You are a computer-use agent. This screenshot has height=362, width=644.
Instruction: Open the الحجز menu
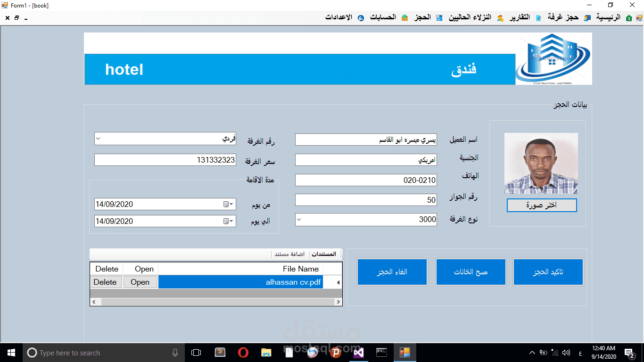(x=422, y=17)
